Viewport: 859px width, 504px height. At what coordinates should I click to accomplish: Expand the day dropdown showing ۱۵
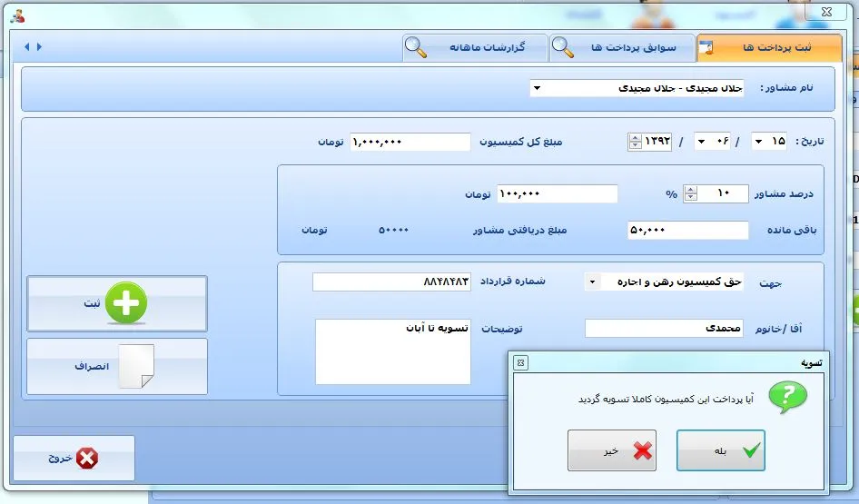click(x=757, y=142)
